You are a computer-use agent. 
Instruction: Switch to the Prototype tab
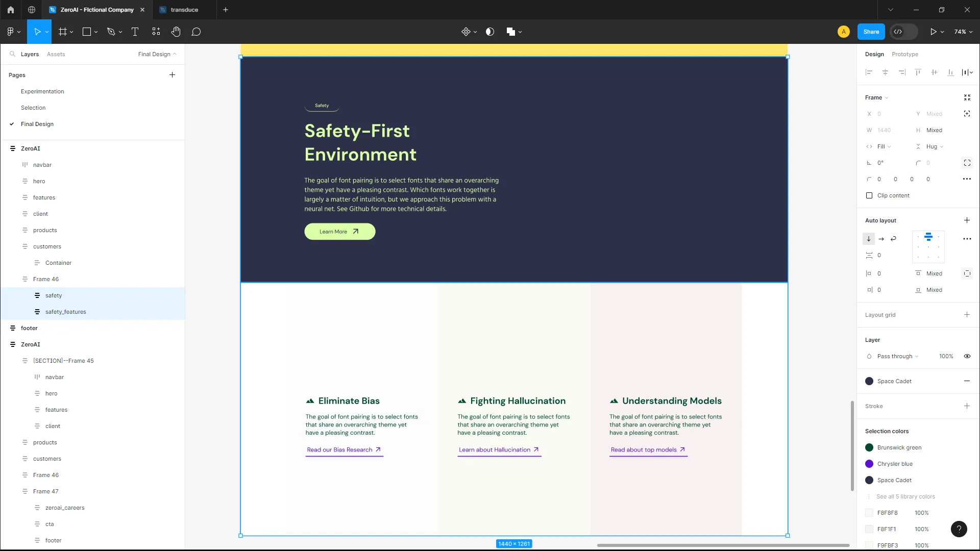904,54
